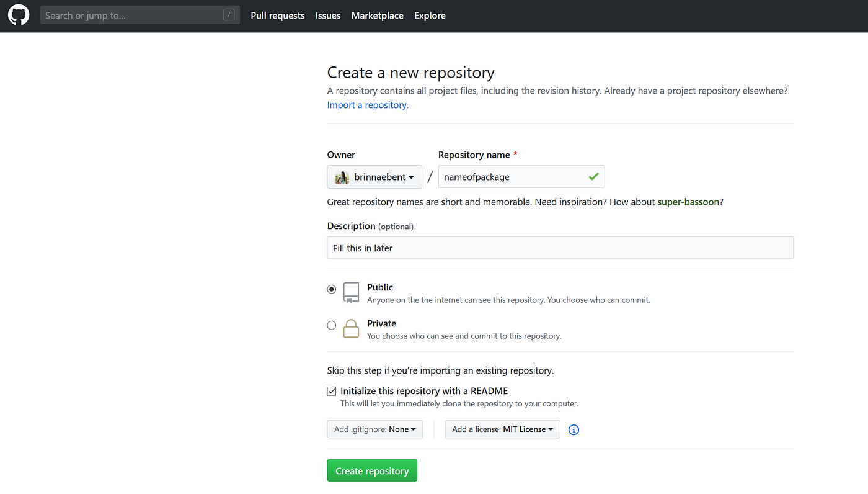Click the You choose who can see and commit text
868x494 pixels.
point(464,336)
